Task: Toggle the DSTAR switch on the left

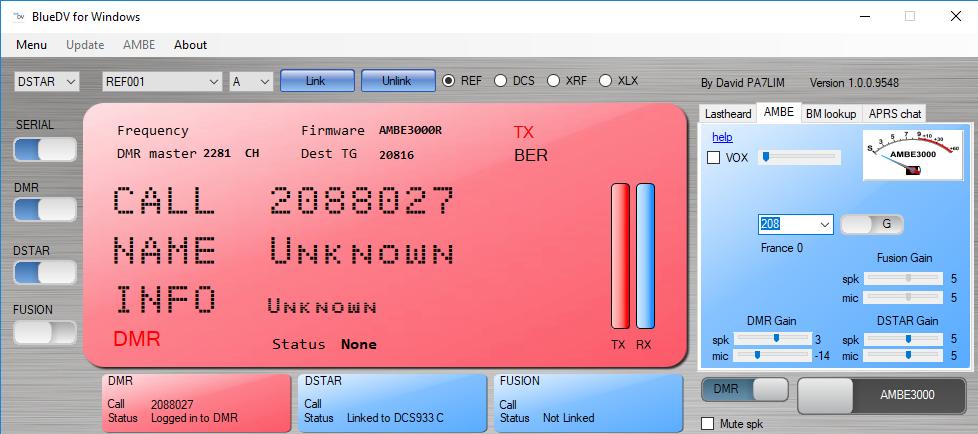Action: (x=45, y=272)
